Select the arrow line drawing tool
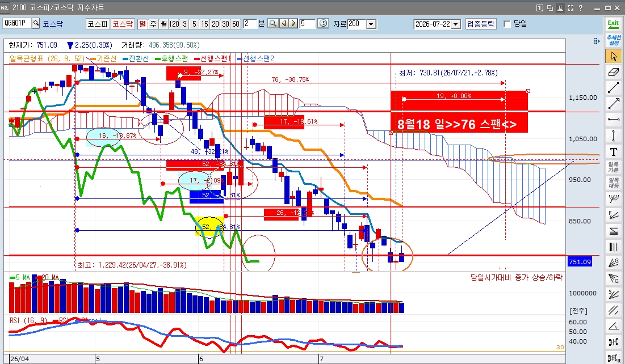Viewport: 625px width, 364px height. tap(613, 104)
